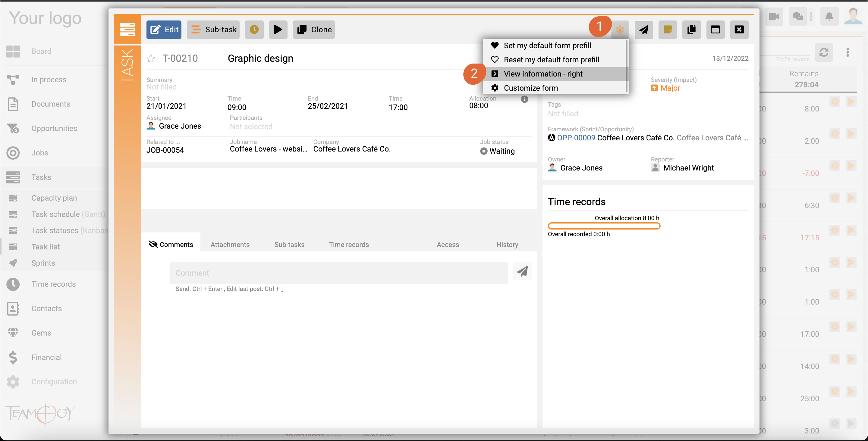Click the overall allocation progress bar
The width and height of the screenshot is (868, 441).
(604, 226)
